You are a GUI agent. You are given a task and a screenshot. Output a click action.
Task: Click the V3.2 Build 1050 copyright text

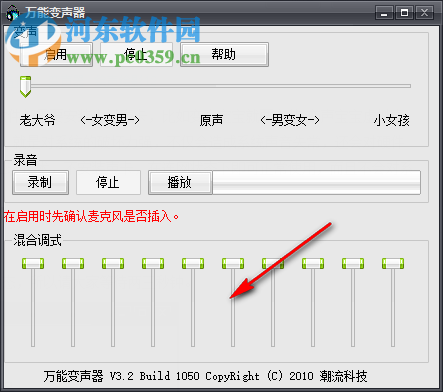click(x=205, y=376)
